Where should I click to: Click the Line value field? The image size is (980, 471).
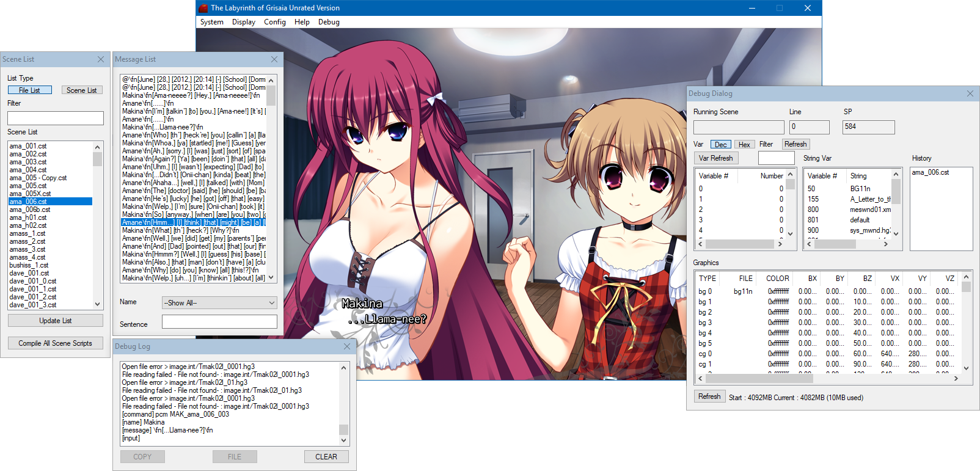point(810,127)
